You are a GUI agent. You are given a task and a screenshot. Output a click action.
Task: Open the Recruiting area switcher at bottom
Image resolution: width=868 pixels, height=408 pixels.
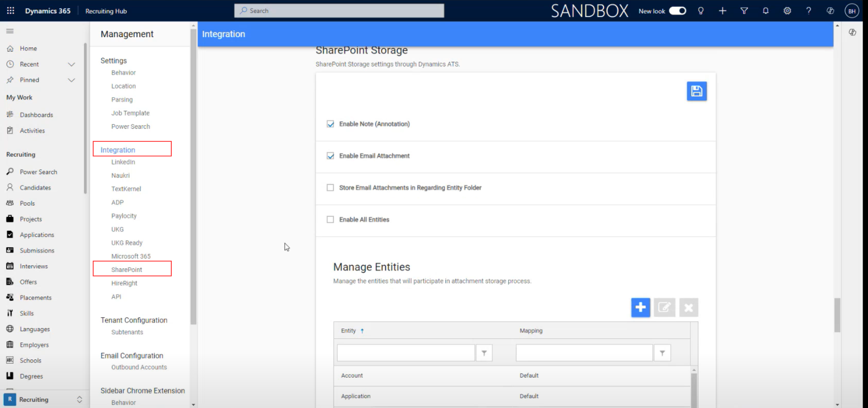(x=43, y=399)
